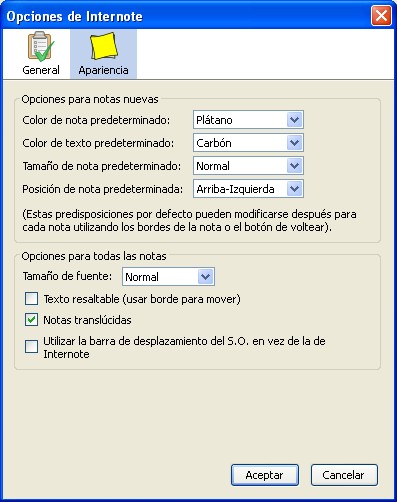Click the arrow of Arriba-Izquierda combo box

click(x=294, y=189)
